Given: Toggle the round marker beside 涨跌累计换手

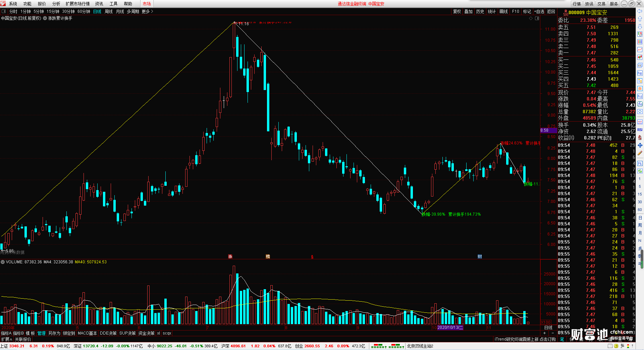Looking at the screenshot, I should [45, 18].
